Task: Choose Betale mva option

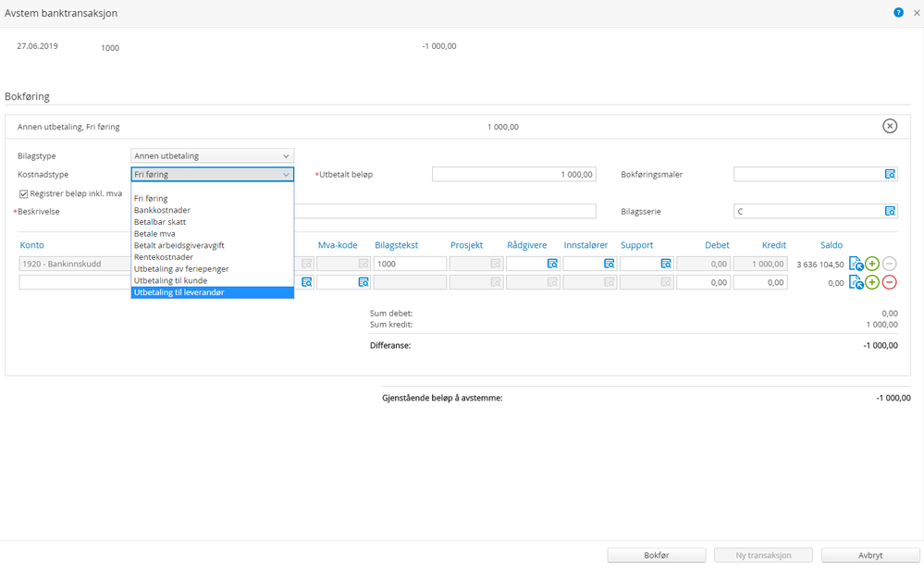Action: click(212, 234)
